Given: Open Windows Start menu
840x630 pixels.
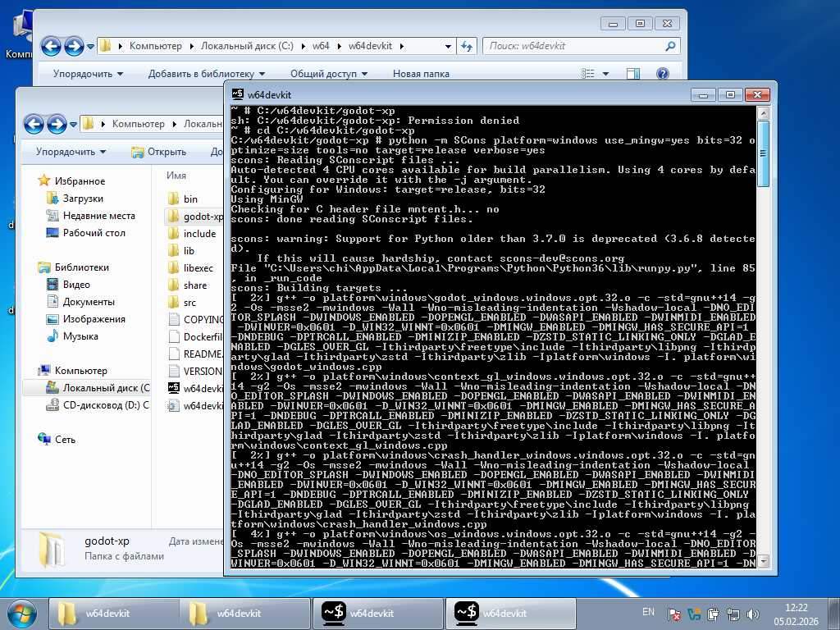Looking at the screenshot, I should [x=21, y=614].
